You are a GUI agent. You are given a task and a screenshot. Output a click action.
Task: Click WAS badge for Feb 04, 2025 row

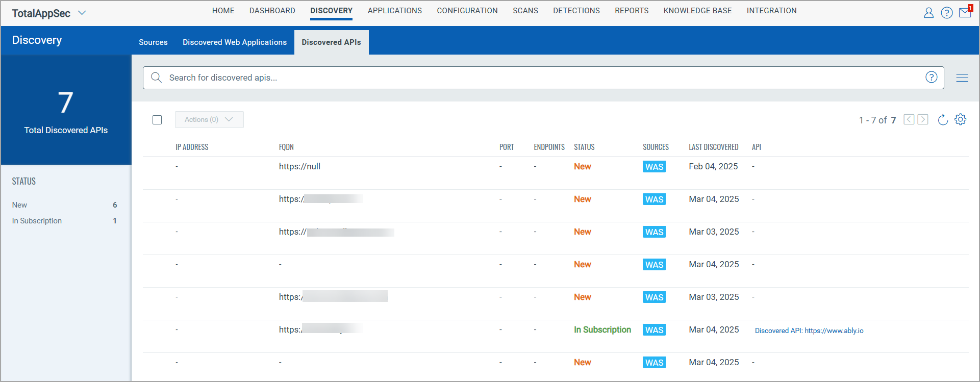tap(654, 167)
